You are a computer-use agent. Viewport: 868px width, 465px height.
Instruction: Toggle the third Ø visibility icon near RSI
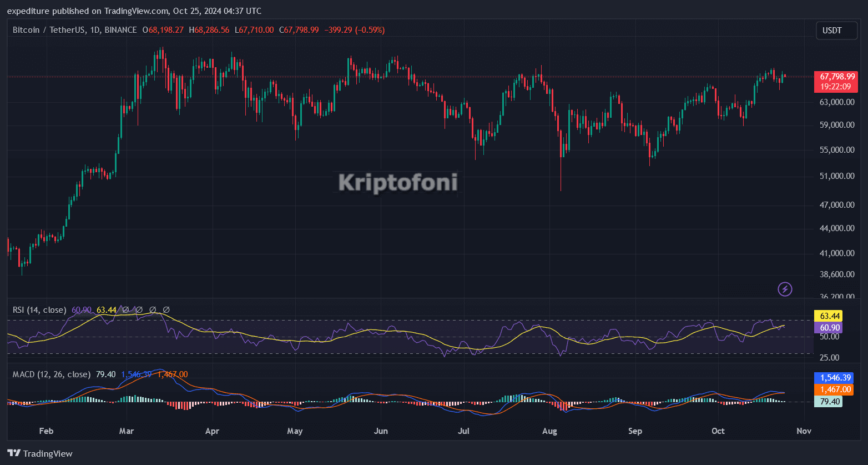pos(153,309)
